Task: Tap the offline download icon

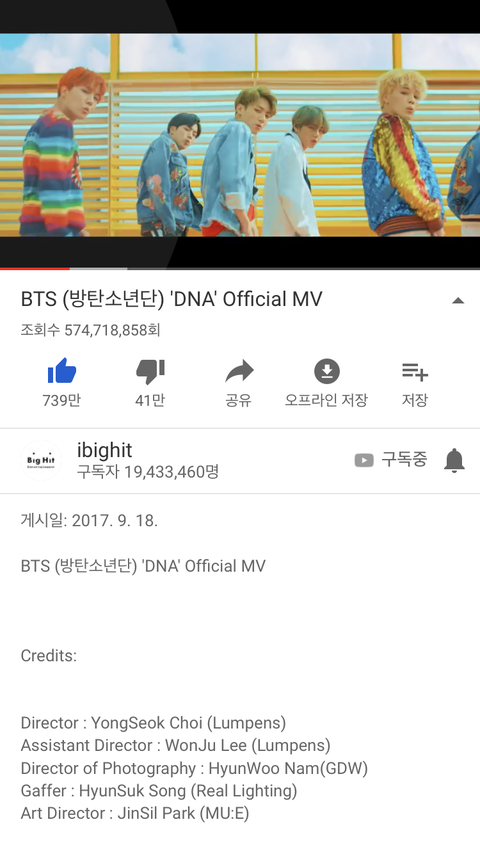Action: (327, 371)
